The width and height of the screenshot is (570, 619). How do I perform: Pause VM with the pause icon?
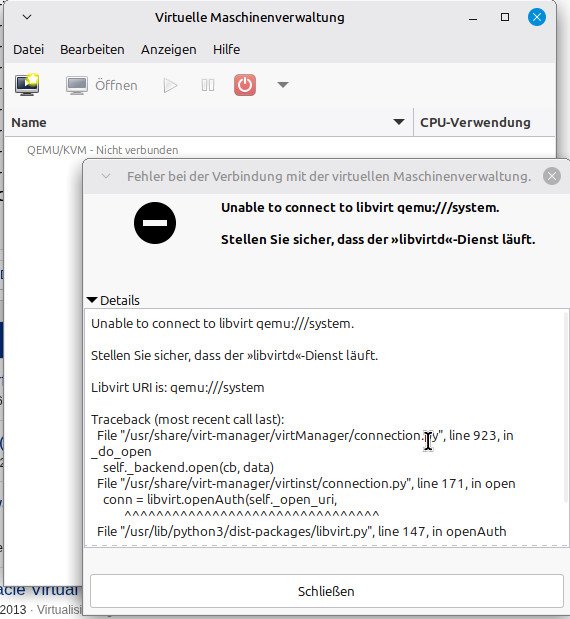click(x=208, y=85)
